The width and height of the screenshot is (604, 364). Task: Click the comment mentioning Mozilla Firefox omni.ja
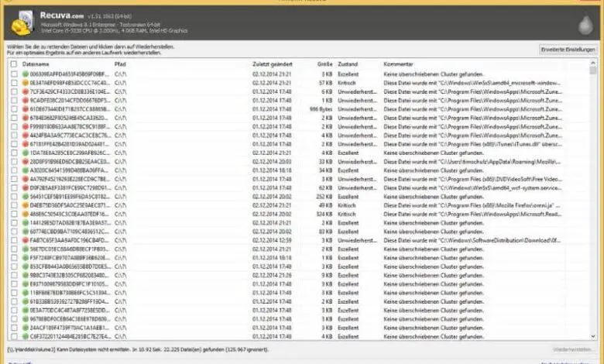[x=472, y=205]
